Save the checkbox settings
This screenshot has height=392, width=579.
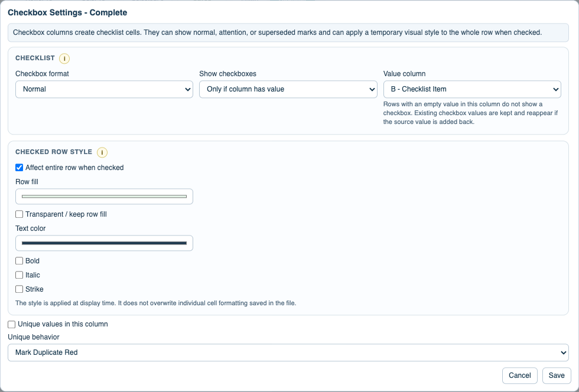point(557,375)
